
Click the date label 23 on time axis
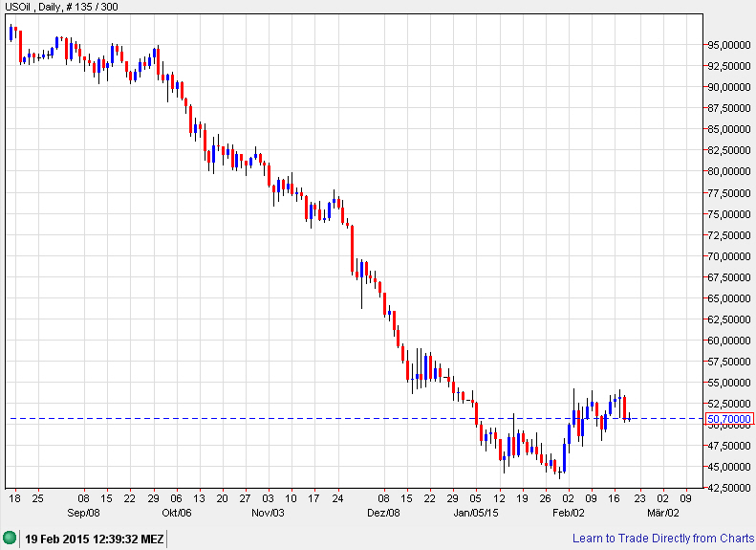pyautogui.click(x=639, y=498)
